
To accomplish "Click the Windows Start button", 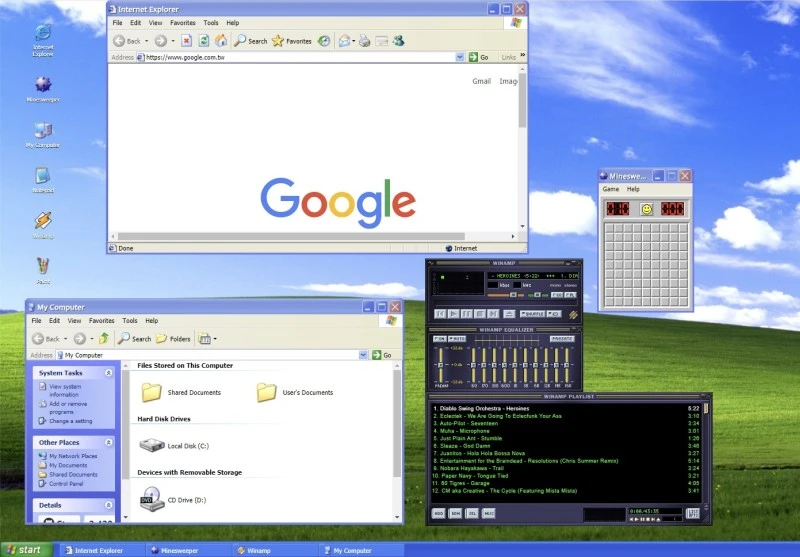I will point(26,549).
